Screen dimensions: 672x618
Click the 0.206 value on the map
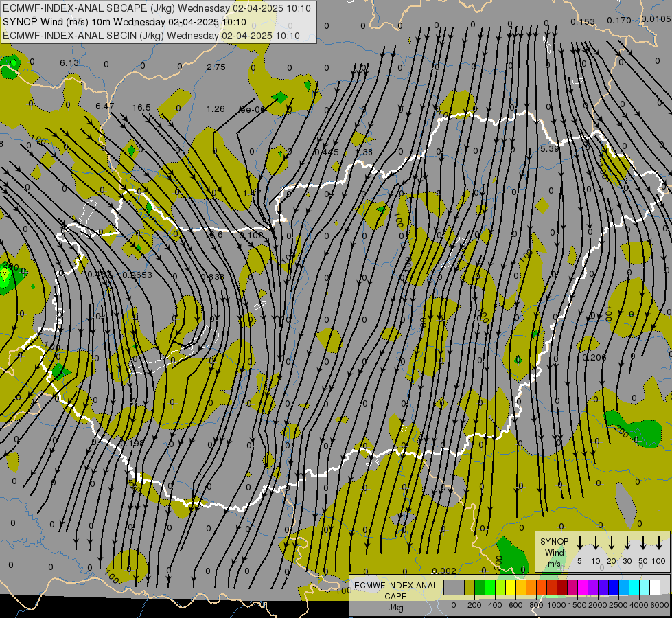[x=594, y=357]
